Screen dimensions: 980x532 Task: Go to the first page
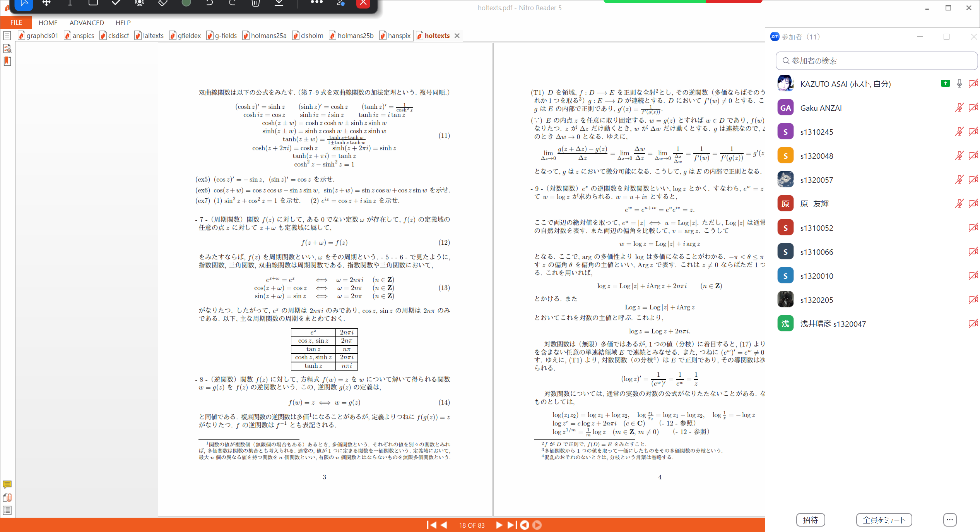coord(431,525)
